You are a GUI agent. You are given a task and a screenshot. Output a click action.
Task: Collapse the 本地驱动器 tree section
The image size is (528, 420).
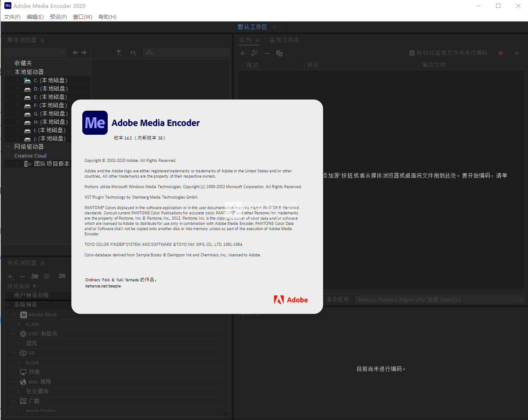pos(8,72)
